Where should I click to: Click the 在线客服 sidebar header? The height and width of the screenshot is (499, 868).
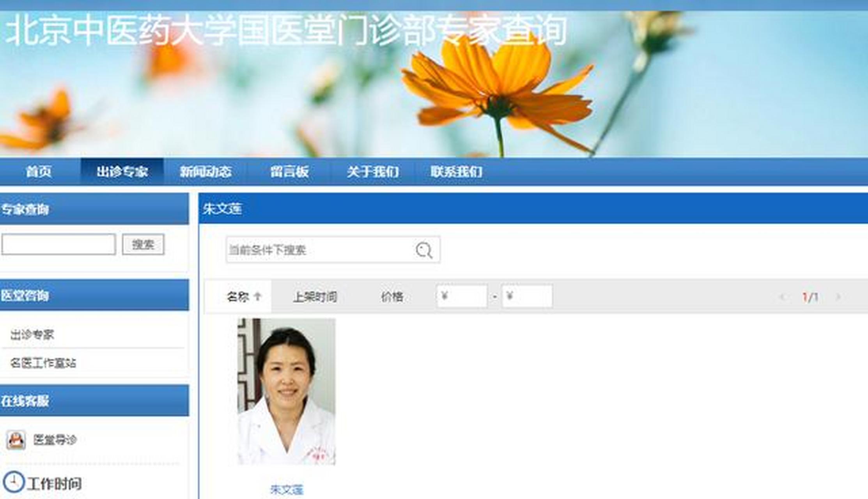94,400
